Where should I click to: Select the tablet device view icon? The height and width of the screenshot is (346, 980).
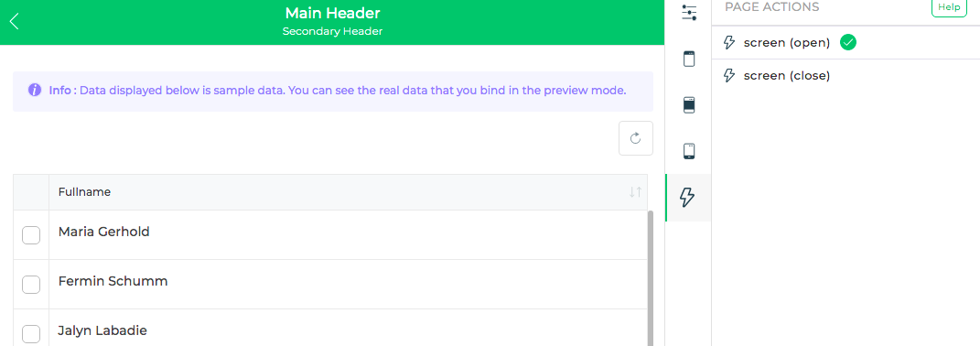[x=689, y=60]
